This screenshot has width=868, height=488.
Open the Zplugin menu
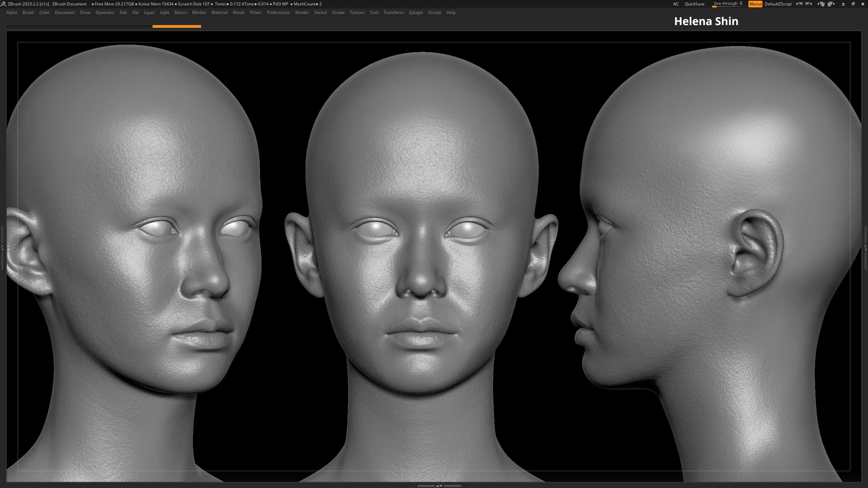click(x=416, y=12)
